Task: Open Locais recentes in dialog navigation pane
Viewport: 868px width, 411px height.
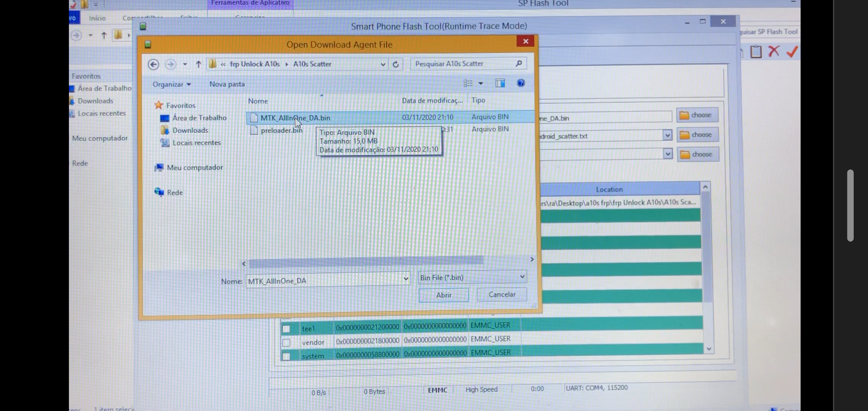Action: click(x=191, y=143)
